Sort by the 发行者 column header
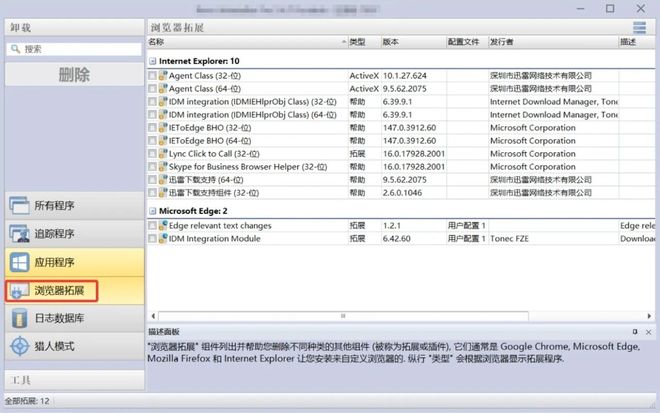The height and width of the screenshot is (413, 660). tap(553, 42)
